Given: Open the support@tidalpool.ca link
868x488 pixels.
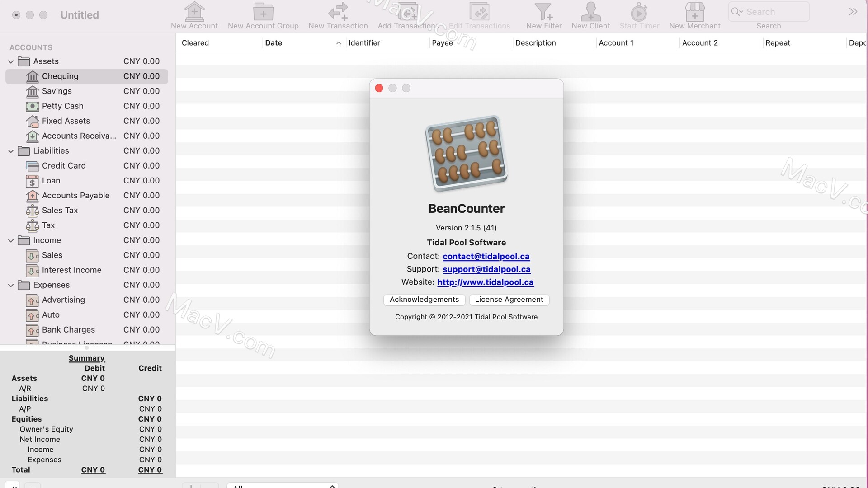Looking at the screenshot, I should point(486,269).
